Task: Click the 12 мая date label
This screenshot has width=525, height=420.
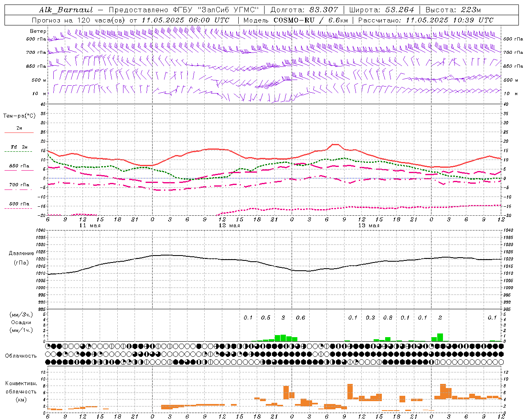Action: point(229,226)
